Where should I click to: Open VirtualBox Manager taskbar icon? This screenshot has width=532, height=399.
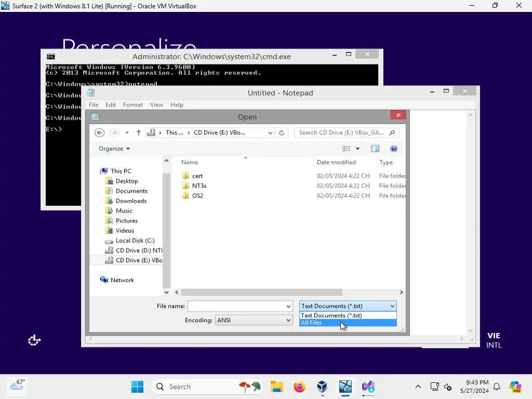pyautogui.click(x=322, y=387)
